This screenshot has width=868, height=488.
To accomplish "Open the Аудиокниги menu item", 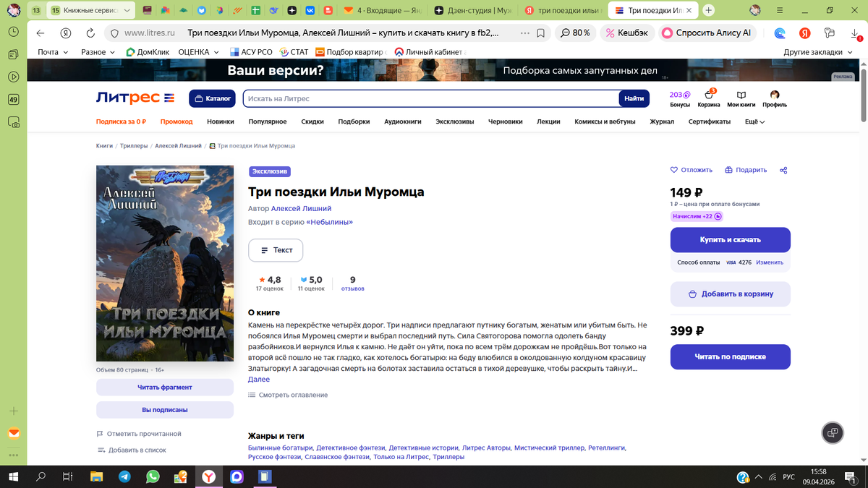I will pos(402,121).
